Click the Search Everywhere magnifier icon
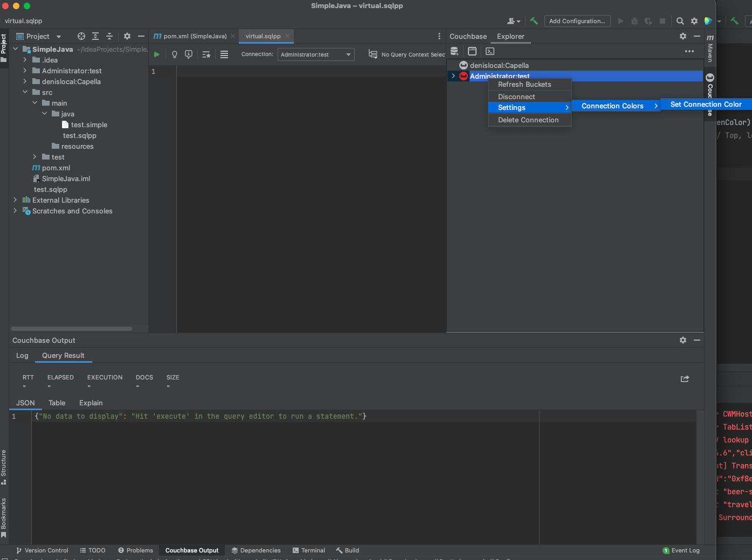 click(680, 21)
